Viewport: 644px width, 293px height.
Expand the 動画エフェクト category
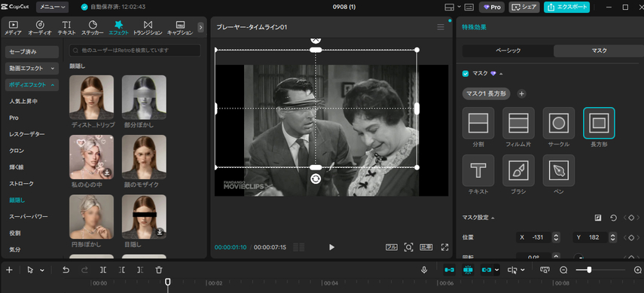32,69
